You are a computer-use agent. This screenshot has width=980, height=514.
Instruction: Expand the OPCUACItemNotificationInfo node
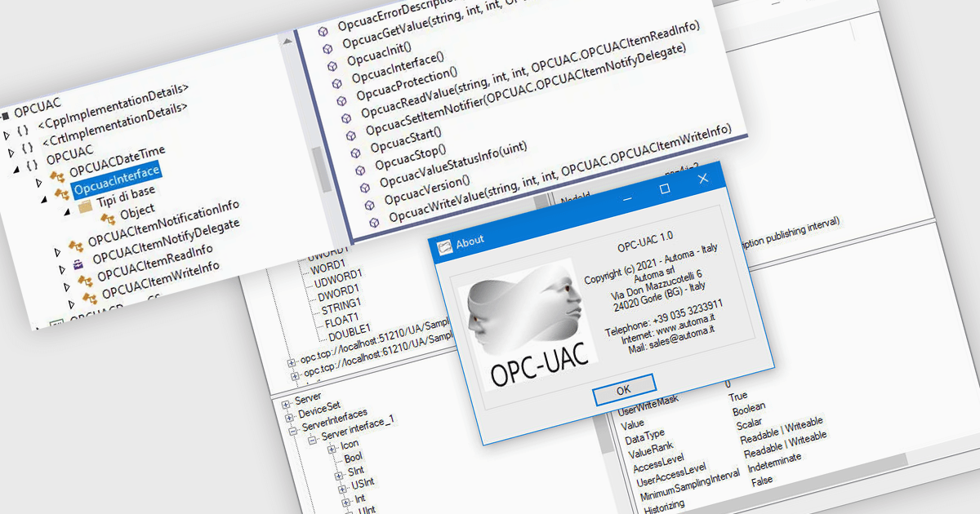coord(57,251)
